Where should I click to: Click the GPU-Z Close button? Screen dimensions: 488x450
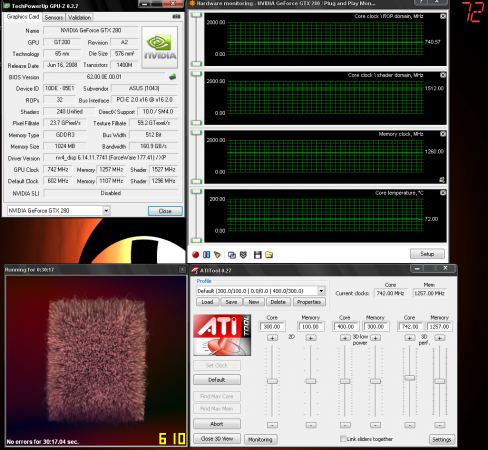tap(165, 211)
